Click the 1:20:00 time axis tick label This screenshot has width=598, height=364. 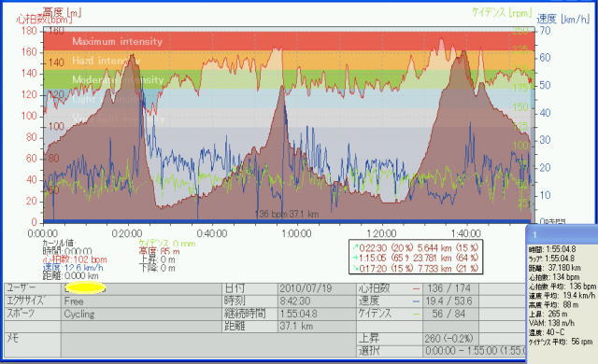(x=381, y=233)
